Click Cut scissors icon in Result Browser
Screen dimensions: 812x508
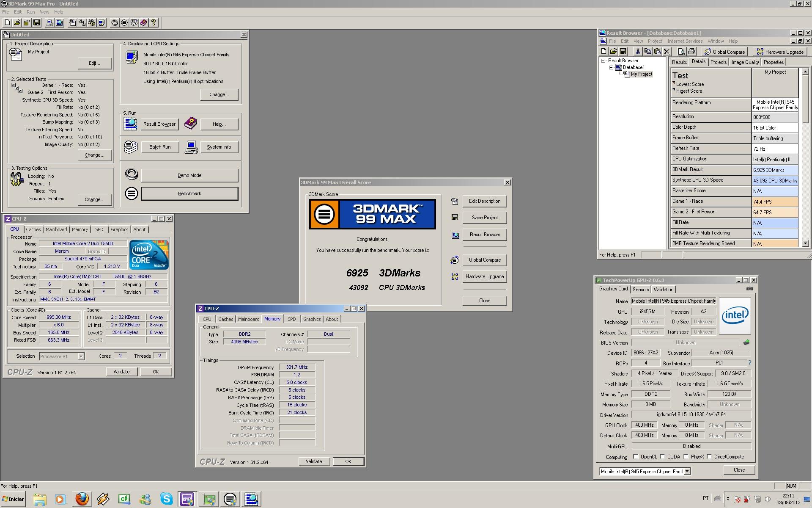click(638, 52)
